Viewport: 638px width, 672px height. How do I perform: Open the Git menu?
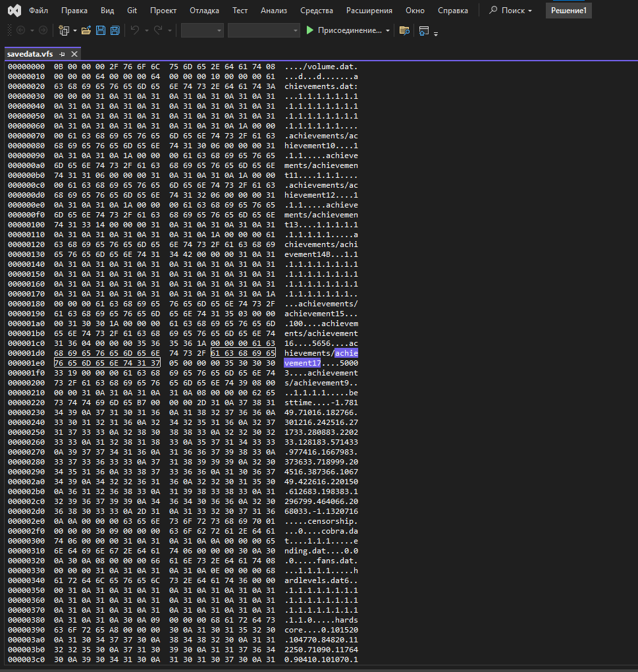[132, 11]
